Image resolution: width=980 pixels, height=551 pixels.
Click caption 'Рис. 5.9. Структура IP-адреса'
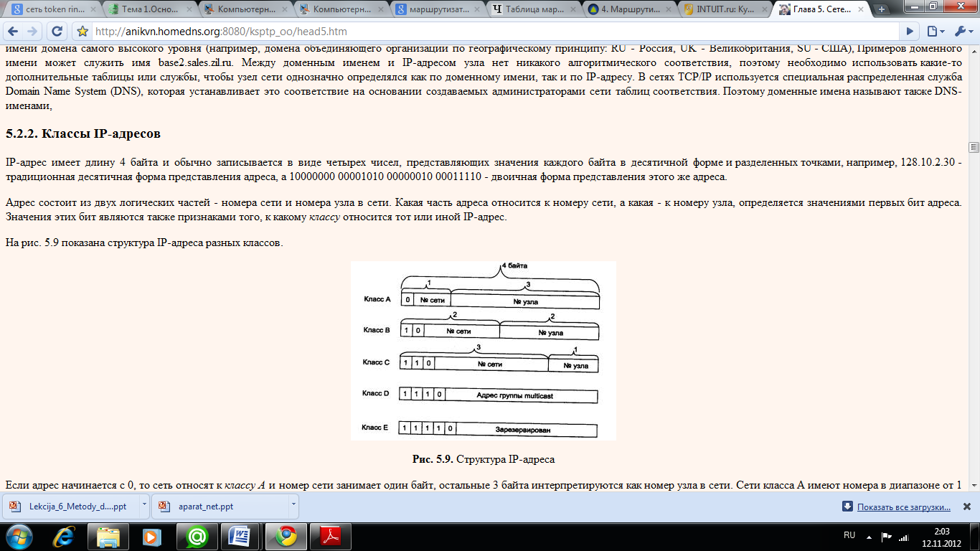(x=484, y=458)
